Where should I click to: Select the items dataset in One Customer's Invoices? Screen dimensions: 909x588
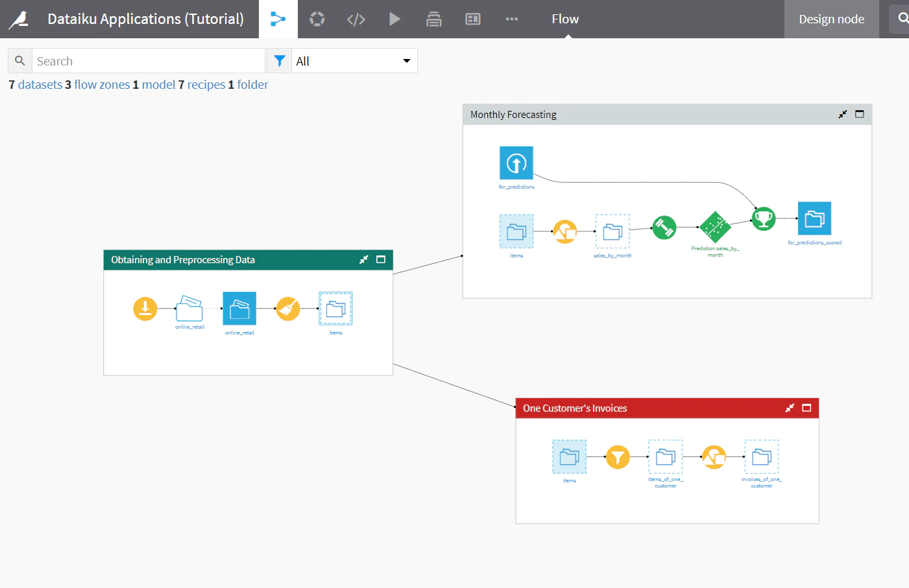(x=570, y=457)
